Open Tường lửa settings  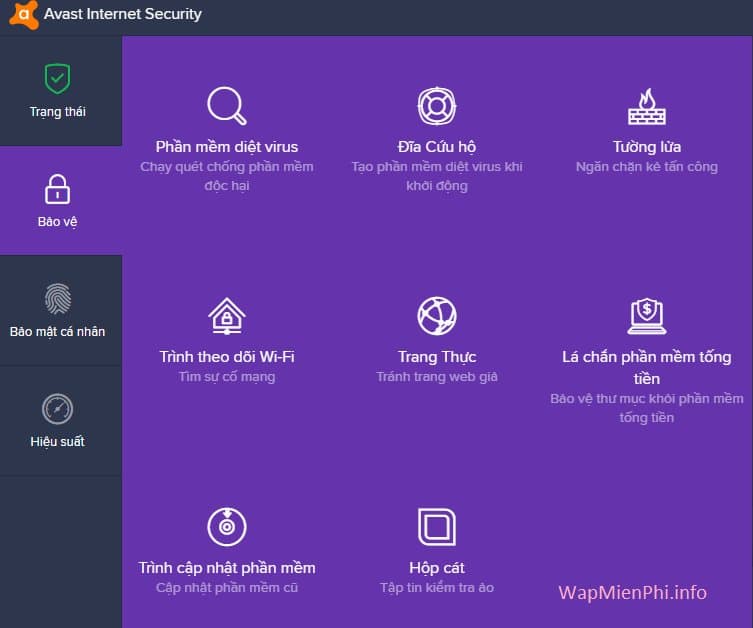coord(647,146)
